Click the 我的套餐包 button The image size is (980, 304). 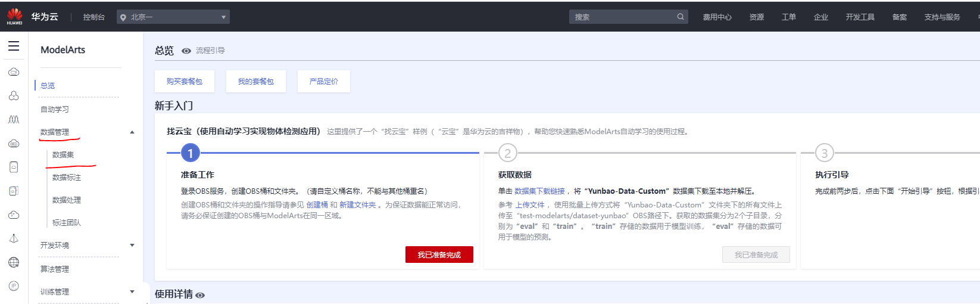(256, 82)
